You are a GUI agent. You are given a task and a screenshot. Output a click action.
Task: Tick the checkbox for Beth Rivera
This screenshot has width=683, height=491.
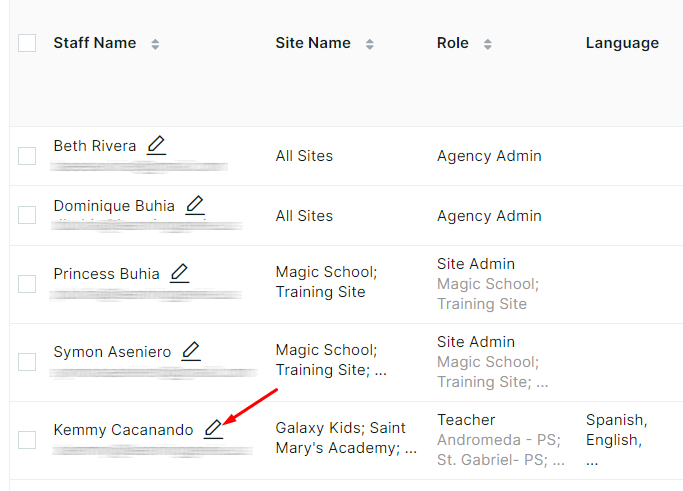27,156
